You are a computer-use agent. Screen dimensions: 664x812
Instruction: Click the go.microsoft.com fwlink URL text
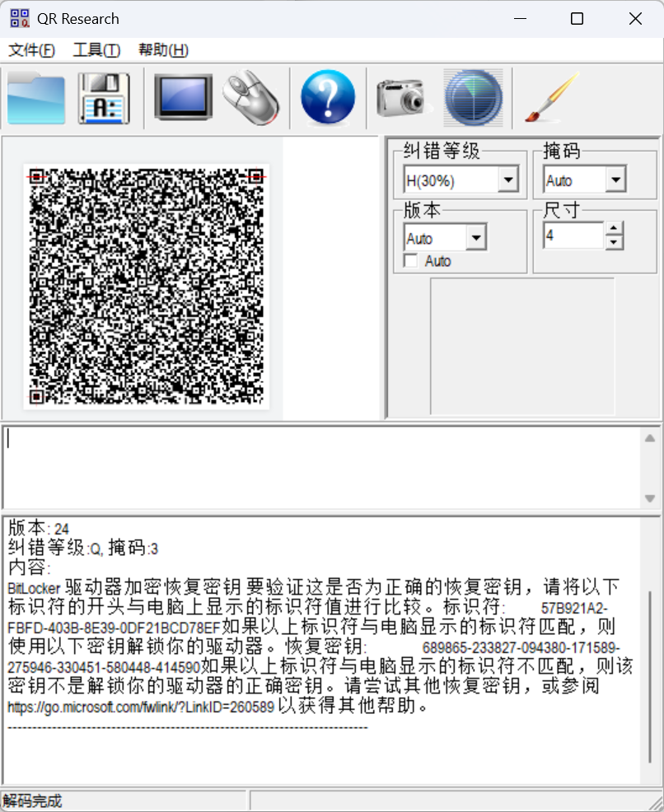tap(140, 707)
